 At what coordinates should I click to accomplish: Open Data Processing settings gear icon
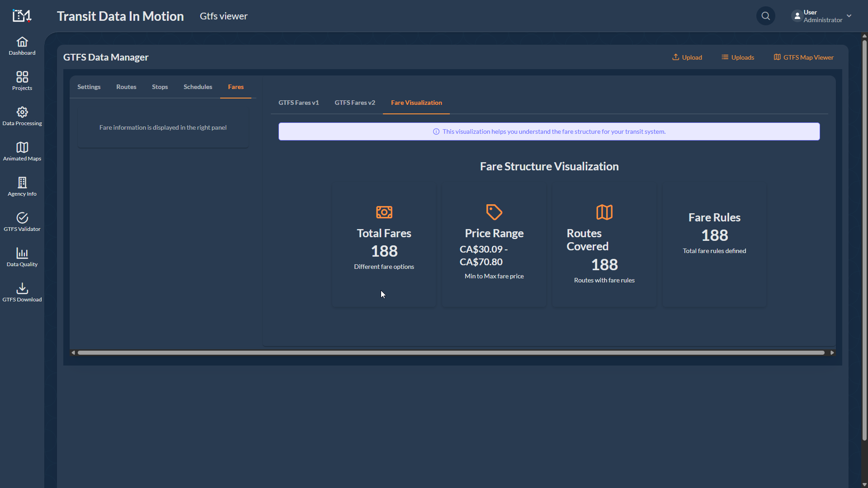[22, 116]
